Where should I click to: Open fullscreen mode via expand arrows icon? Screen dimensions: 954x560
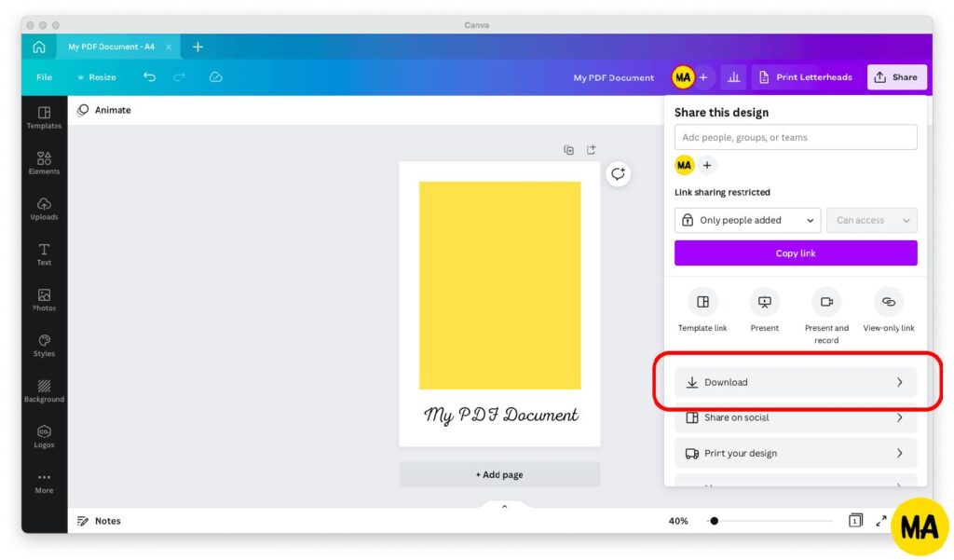(881, 521)
